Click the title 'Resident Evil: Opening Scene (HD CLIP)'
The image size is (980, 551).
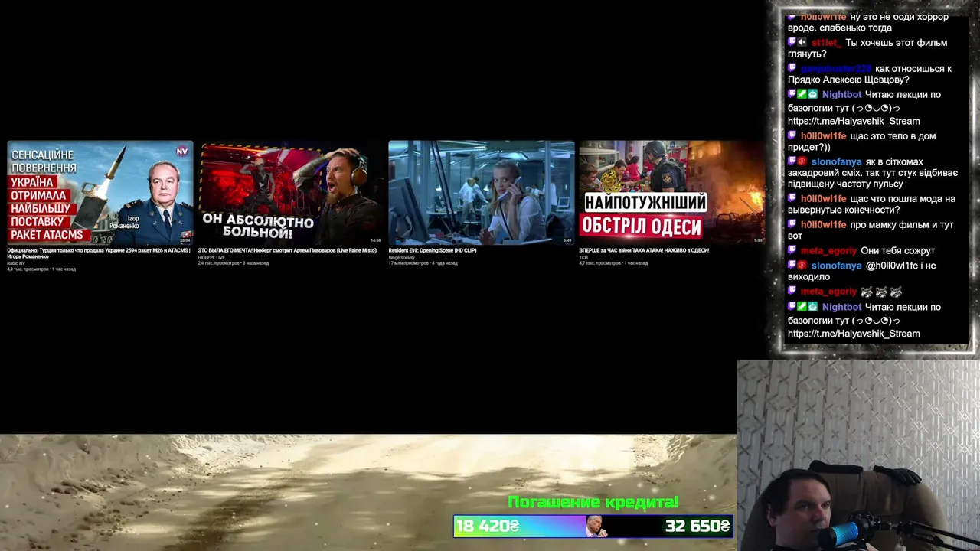432,250
